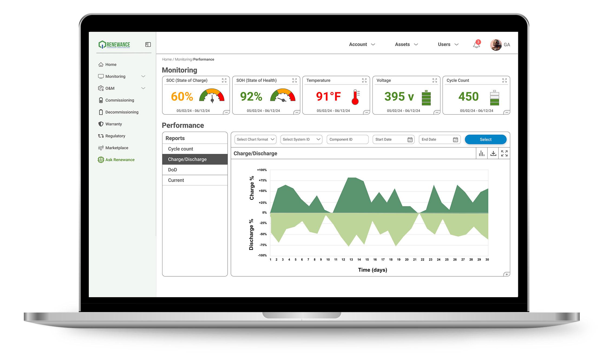
Task: Toggle the sidebar collapse icon
Action: pos(148,45)
